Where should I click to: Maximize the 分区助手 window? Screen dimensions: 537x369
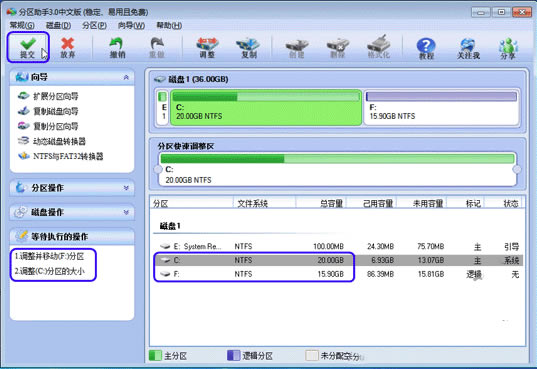coord(501,12)
